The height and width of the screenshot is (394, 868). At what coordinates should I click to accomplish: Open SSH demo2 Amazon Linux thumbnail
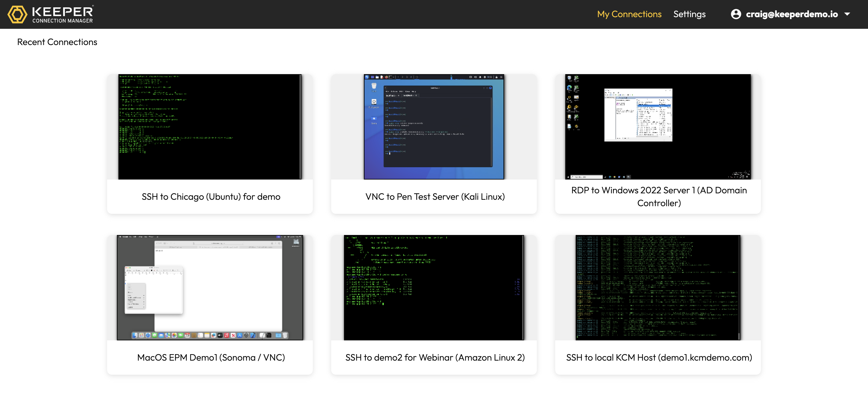tap(434, 287)
